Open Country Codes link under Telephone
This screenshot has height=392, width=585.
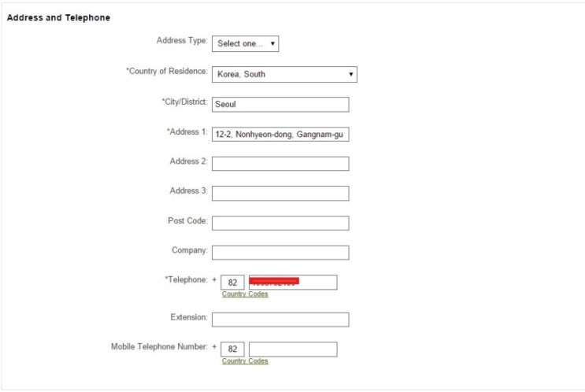(x=245, y=294)
